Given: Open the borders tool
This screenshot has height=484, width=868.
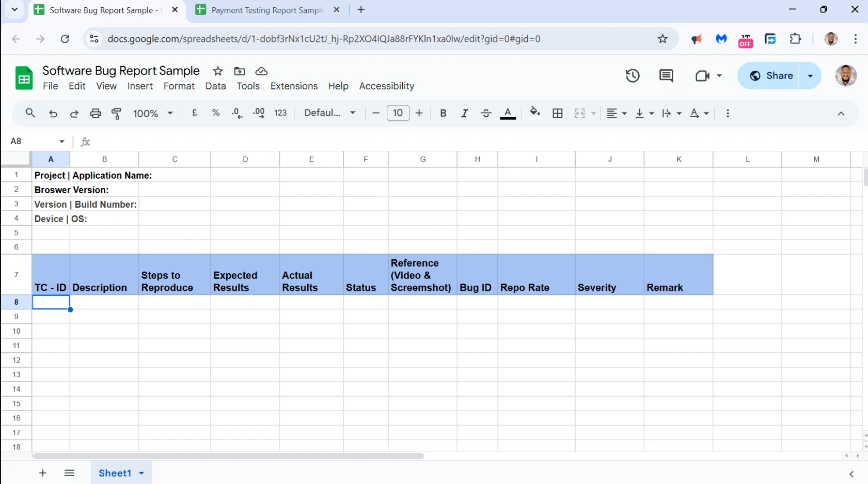Looking at the screenshot, I should click(x=558, y=113).
